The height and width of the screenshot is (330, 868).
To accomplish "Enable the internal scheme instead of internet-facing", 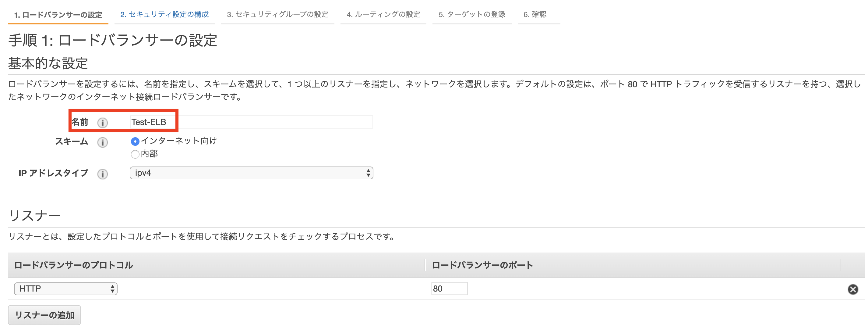I will click(135, 154).
